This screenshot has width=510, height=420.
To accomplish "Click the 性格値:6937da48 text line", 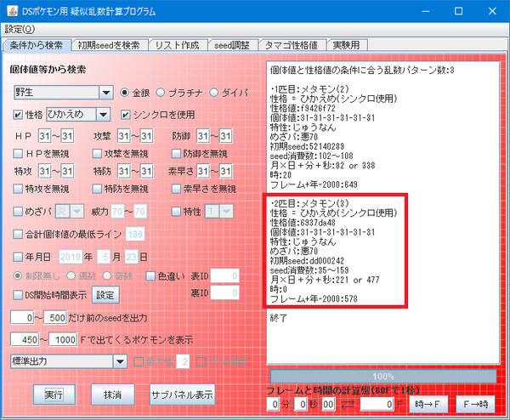I will coord(303,223).
